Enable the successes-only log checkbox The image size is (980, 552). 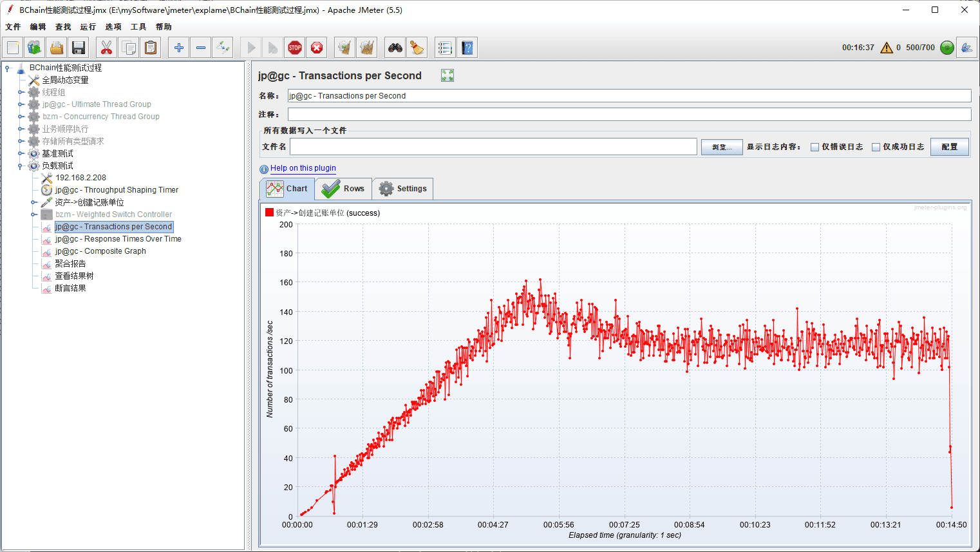point(876,147)
